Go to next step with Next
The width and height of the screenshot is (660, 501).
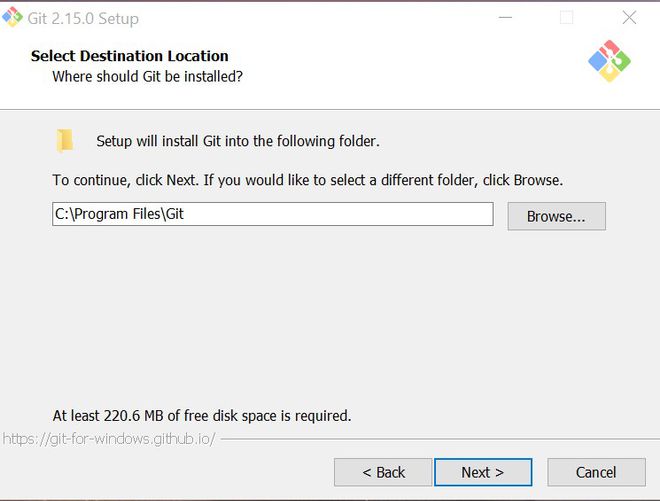click(x=482, y=472)
